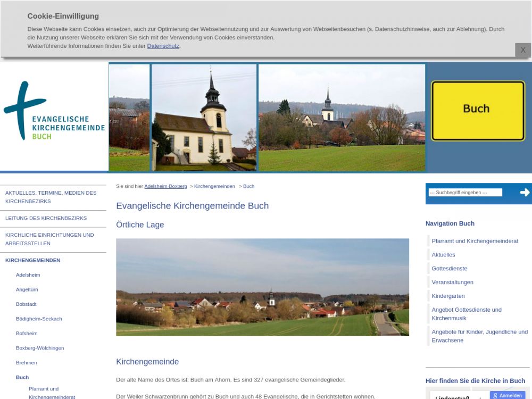
Task: Focus the Suchbegriff eingeben search field
Action: point(465,193)
